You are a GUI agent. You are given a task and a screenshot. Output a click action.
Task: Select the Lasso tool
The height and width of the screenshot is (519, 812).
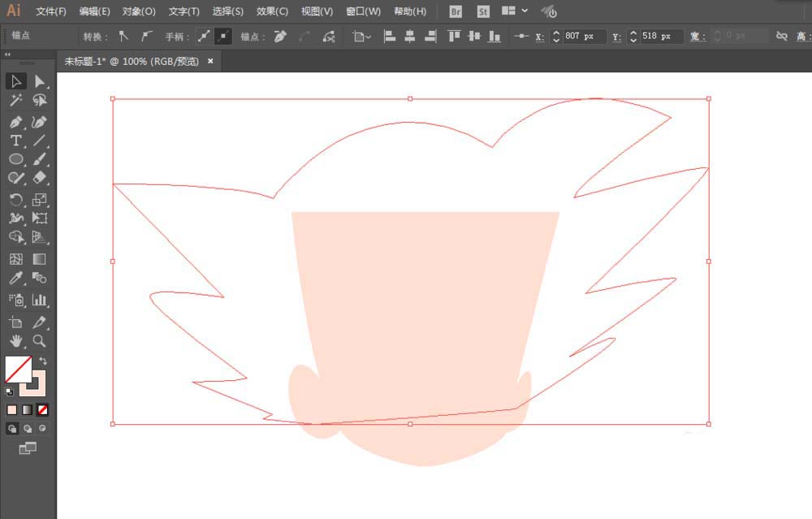39,100
